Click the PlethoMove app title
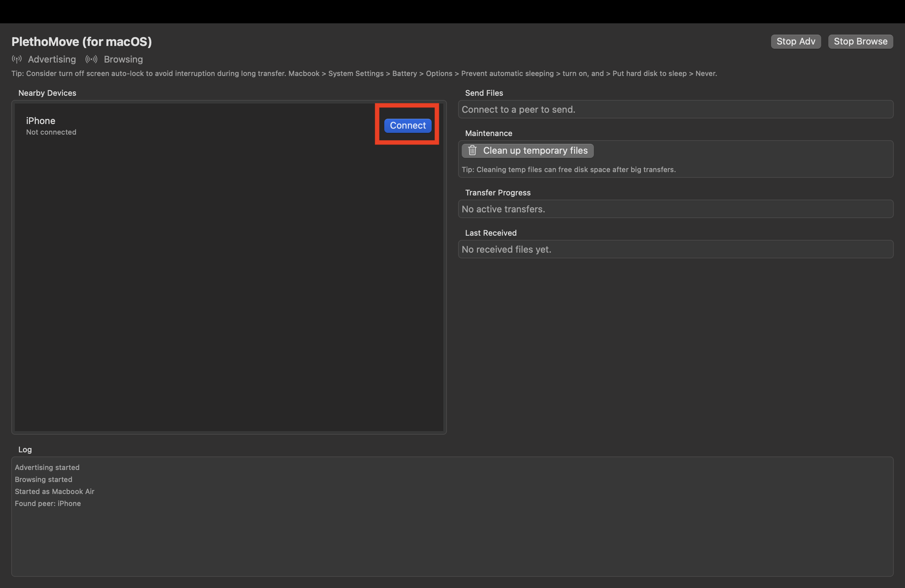 pos(82,41)
